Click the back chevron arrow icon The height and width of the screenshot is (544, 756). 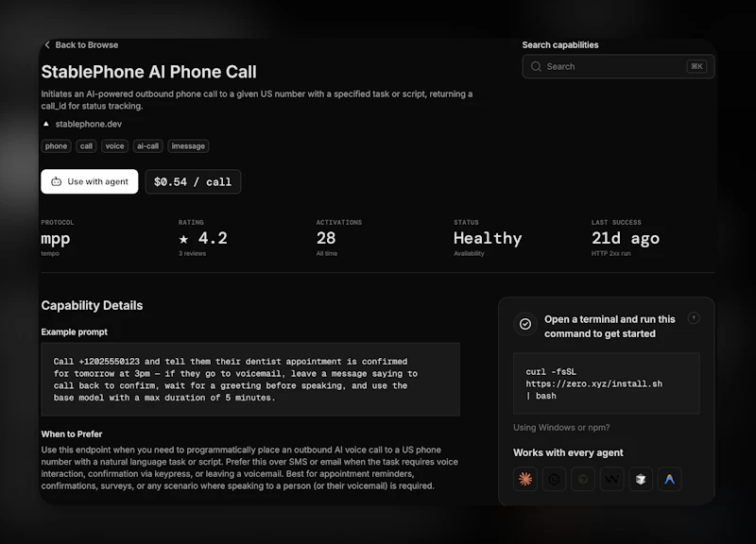47,44
